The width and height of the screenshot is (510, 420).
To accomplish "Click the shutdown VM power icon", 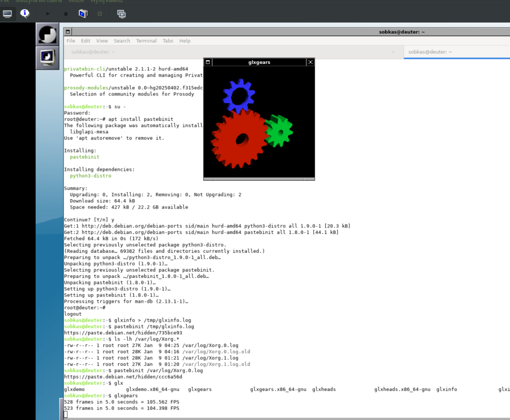I will click(x=83, y=14).
